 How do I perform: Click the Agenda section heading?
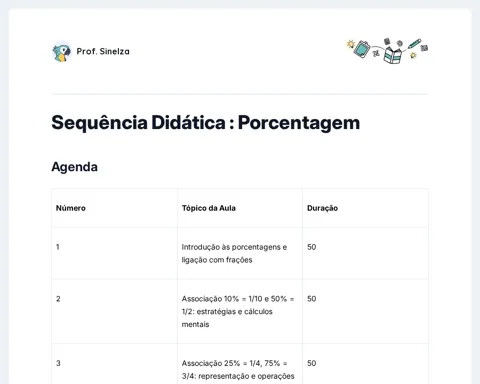tap(75, 167)
